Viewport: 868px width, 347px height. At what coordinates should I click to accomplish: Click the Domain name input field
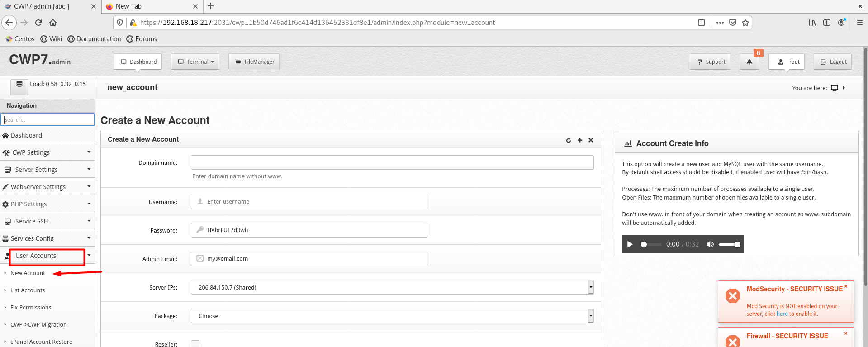coord(392,162)
